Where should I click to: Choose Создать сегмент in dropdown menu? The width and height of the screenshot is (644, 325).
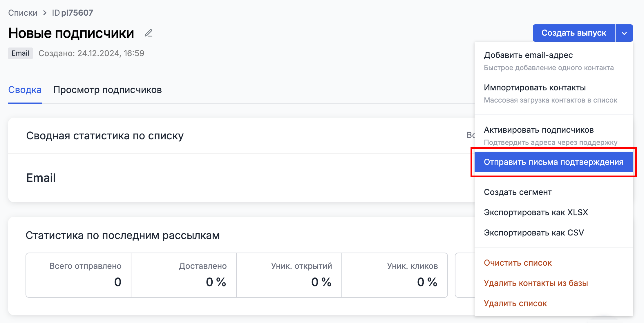click(518, 192)
